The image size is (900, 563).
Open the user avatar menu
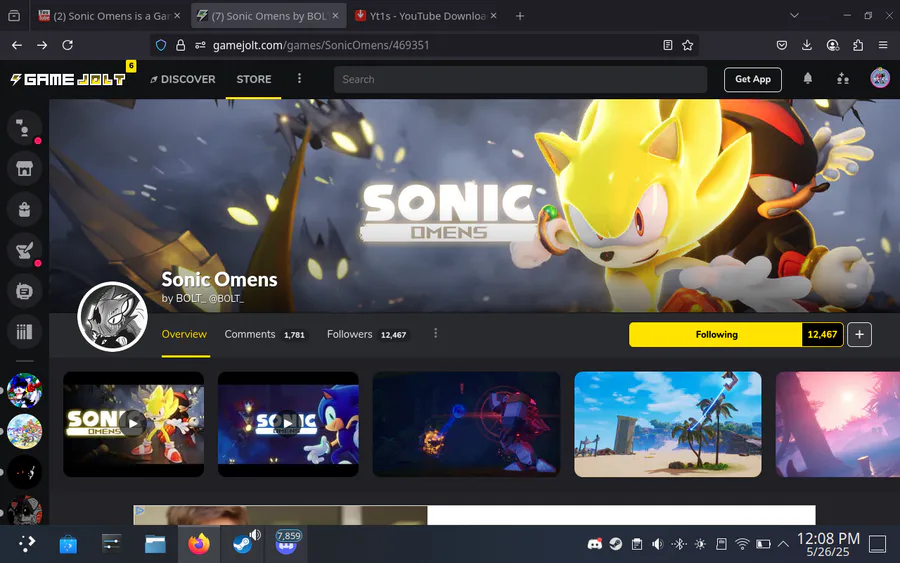tap(880, 78)
